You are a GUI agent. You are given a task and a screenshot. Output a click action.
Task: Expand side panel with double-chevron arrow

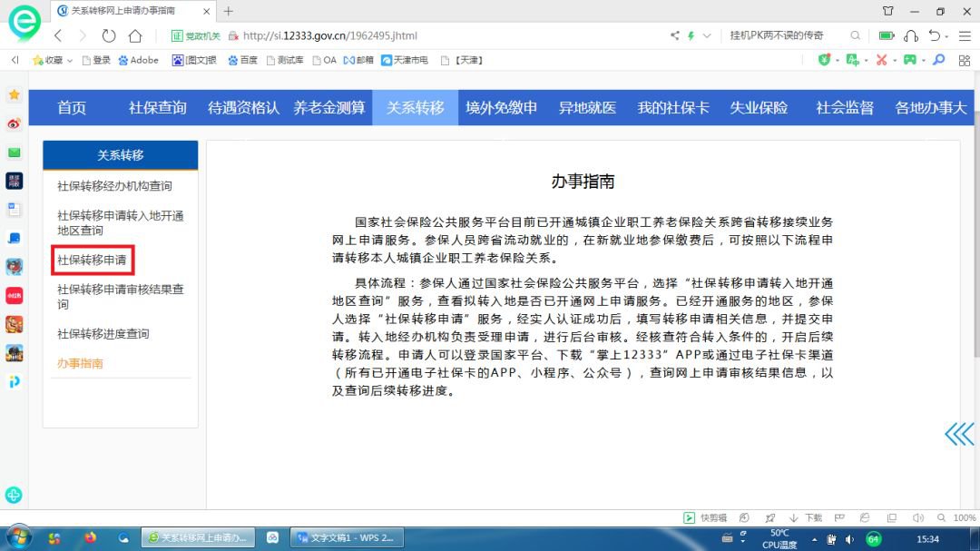959,434
